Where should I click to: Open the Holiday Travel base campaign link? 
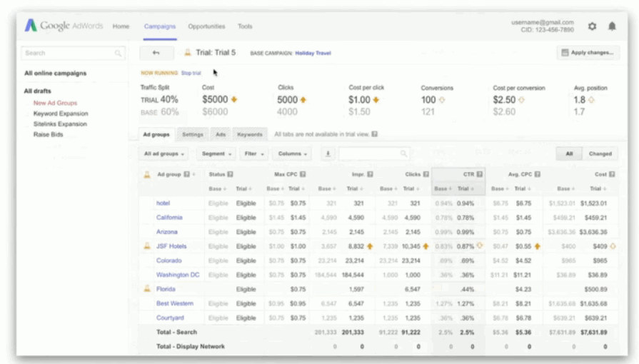[313, 53]
